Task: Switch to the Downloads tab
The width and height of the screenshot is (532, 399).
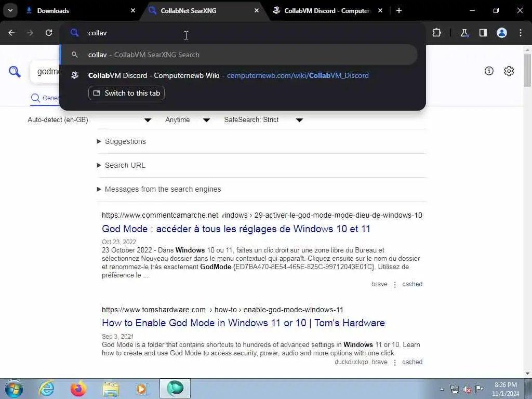Action: pos(81,10)
